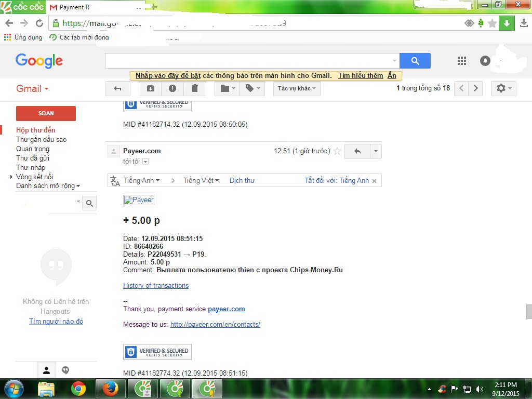Switch to Hangouts conversations tab
The image size is (532, 399).
pos(65,370)
